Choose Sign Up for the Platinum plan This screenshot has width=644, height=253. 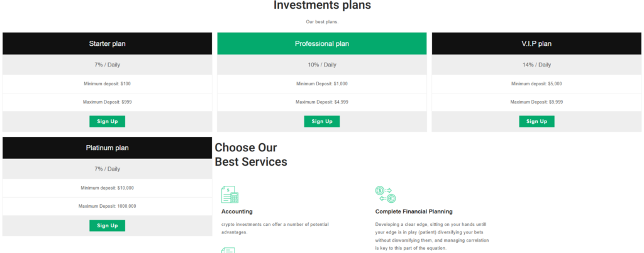point(107,225)
